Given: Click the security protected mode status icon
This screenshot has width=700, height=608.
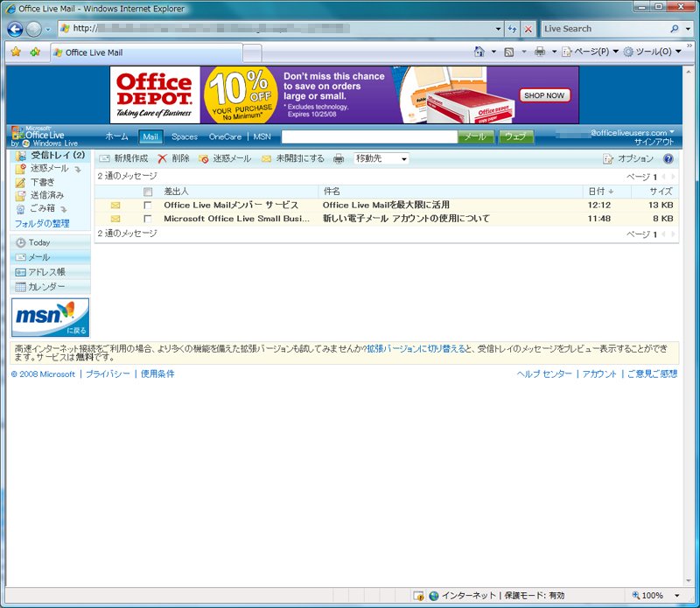Looking at the screenshot, I should point(418,596).
